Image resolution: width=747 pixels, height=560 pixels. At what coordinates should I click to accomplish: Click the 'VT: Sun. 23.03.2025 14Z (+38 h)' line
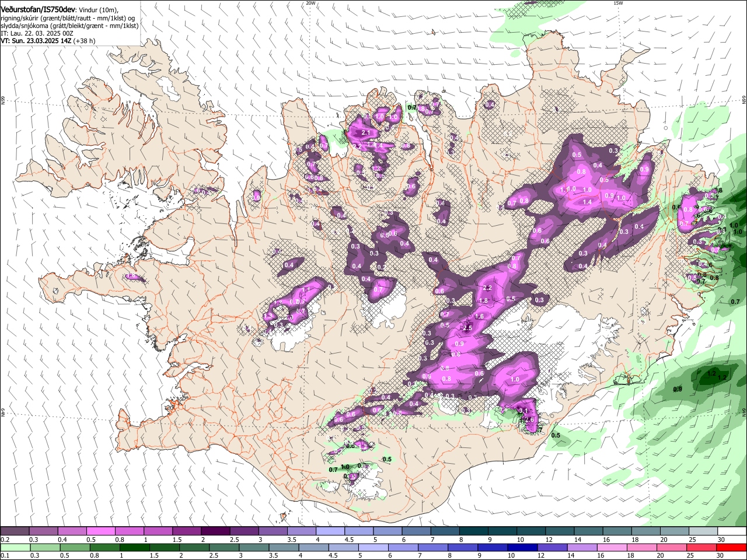[x=47, y=41]
